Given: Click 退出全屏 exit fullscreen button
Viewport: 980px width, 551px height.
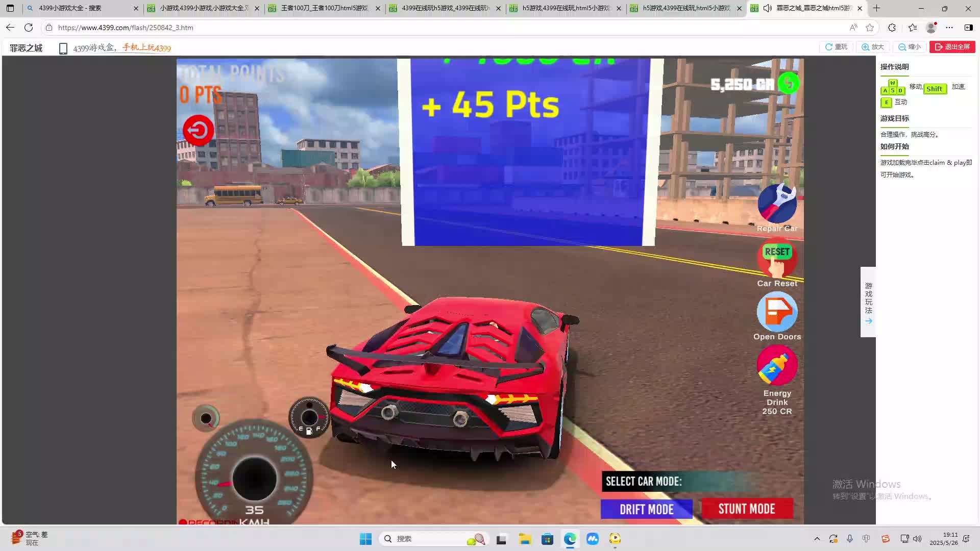Looking at the screenshot, I should (952, 47).
